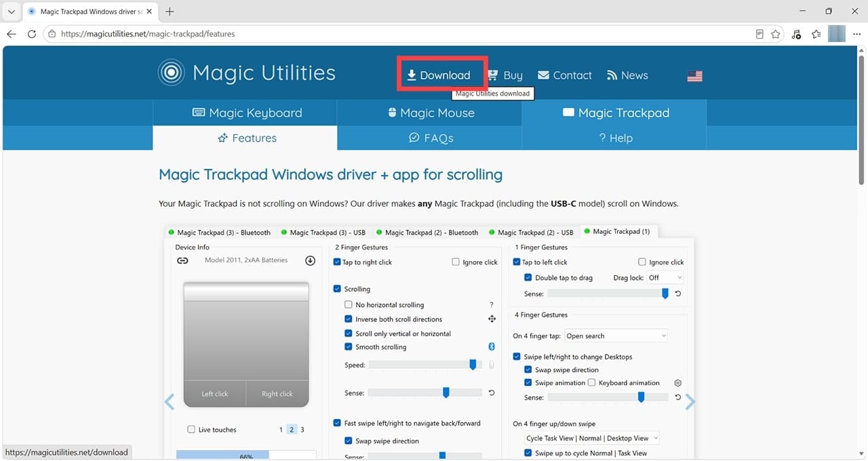Click help question mark beside No horizontal scrolling
This screenshot has width=868, height=461.
pos(492,305)
